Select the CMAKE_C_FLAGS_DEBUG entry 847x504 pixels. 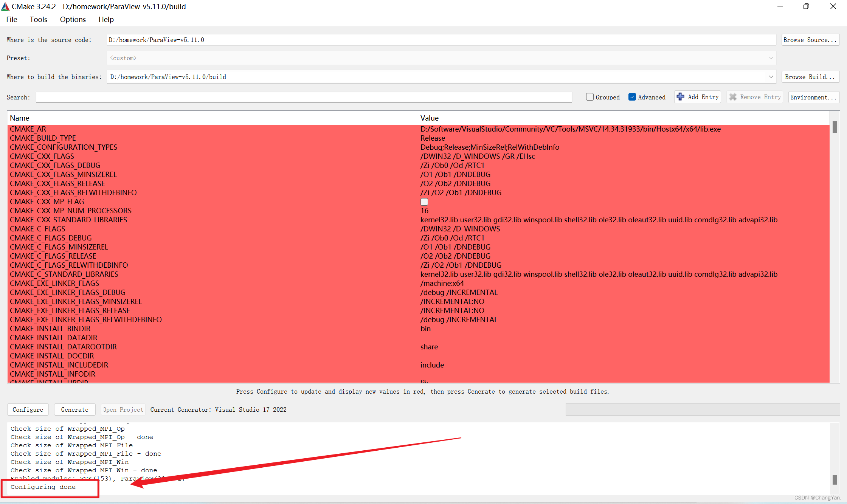51,238
